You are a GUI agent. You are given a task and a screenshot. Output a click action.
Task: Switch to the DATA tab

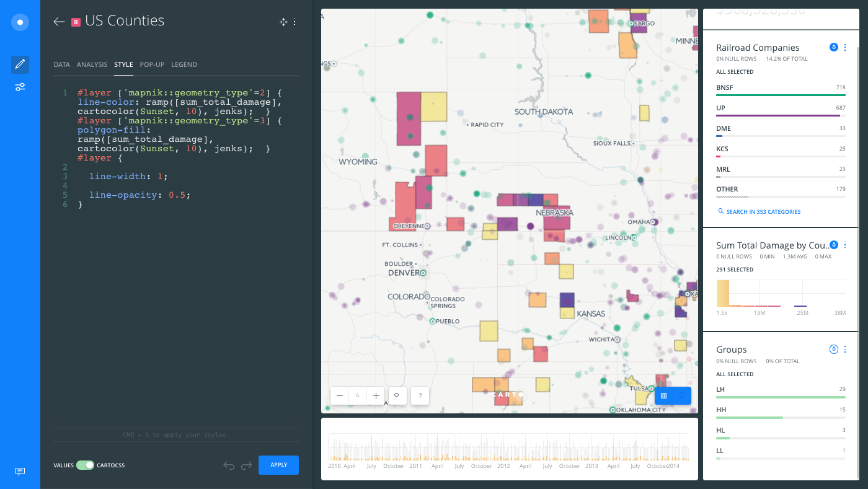point(61,64)
